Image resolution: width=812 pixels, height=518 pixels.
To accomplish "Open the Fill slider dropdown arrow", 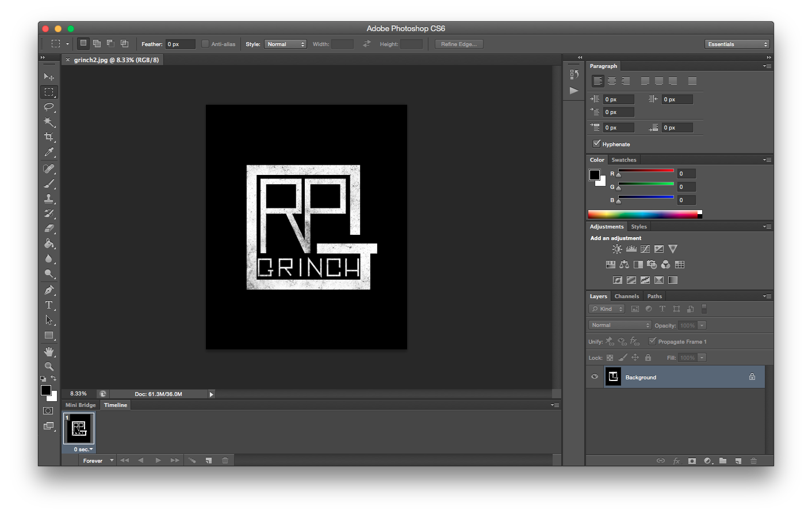I will pos(702,357).
